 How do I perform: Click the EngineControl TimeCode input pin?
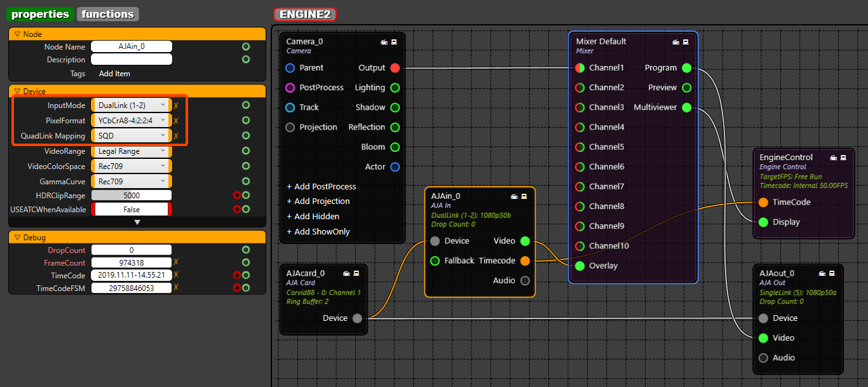click(x=763, y=202)
